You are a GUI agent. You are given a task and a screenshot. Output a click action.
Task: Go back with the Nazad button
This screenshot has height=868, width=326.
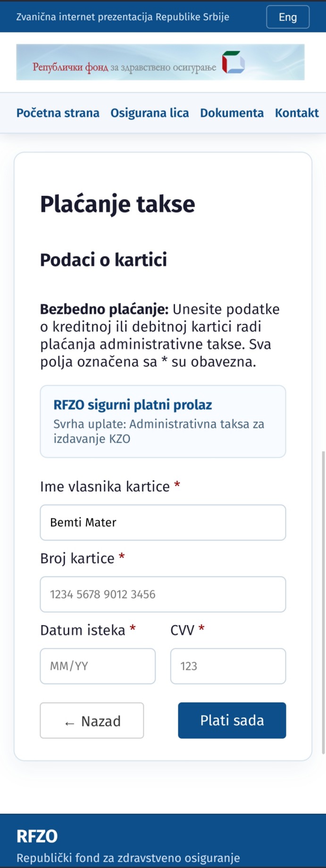click(92, 720)
